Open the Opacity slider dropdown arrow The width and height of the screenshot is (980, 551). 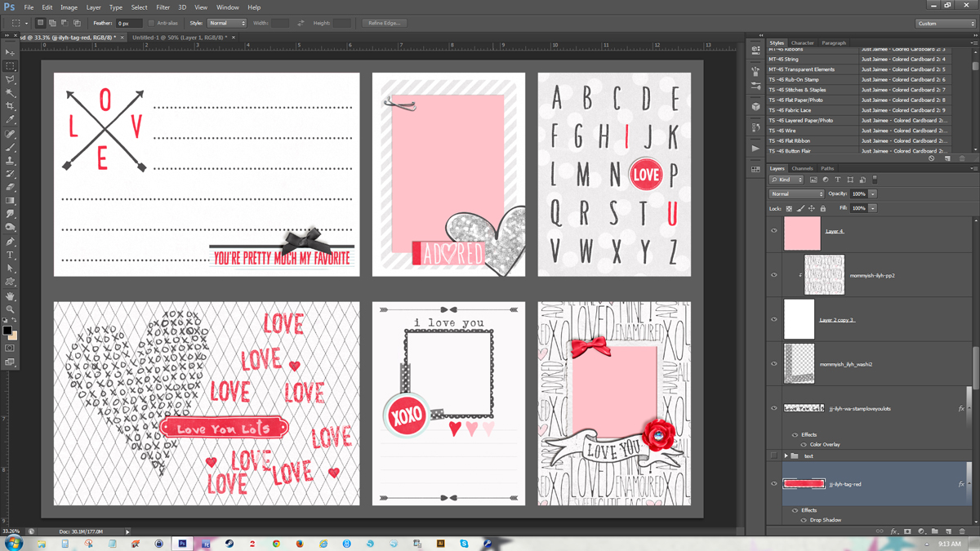tap(872, 193)
